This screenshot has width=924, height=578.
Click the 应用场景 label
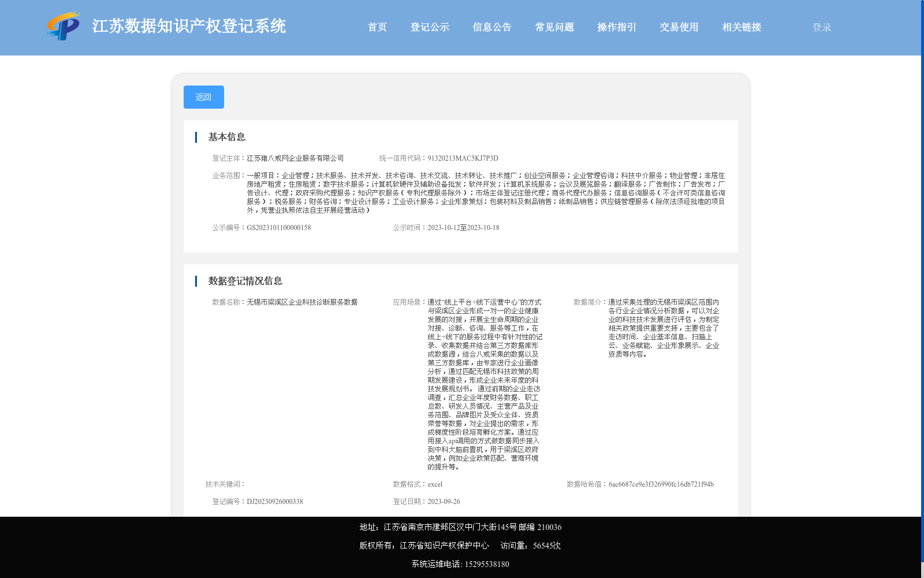(410, 302)
